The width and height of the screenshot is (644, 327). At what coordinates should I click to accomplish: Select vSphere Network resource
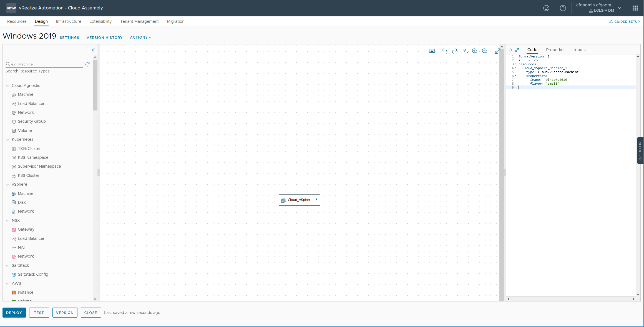23,211
